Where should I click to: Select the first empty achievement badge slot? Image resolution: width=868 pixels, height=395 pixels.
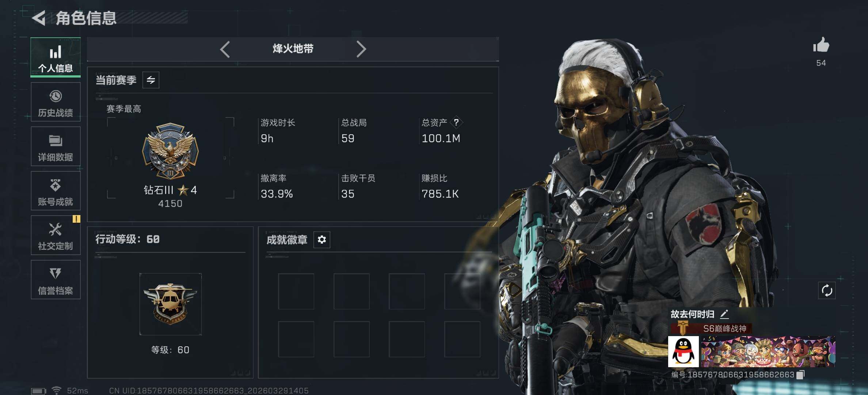(x=296, y=291)
